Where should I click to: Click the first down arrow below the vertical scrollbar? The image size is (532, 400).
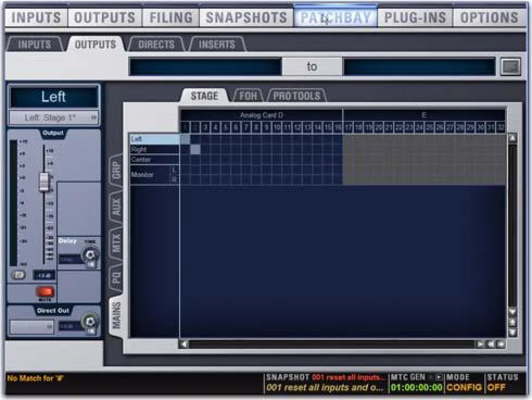(512, 312)
